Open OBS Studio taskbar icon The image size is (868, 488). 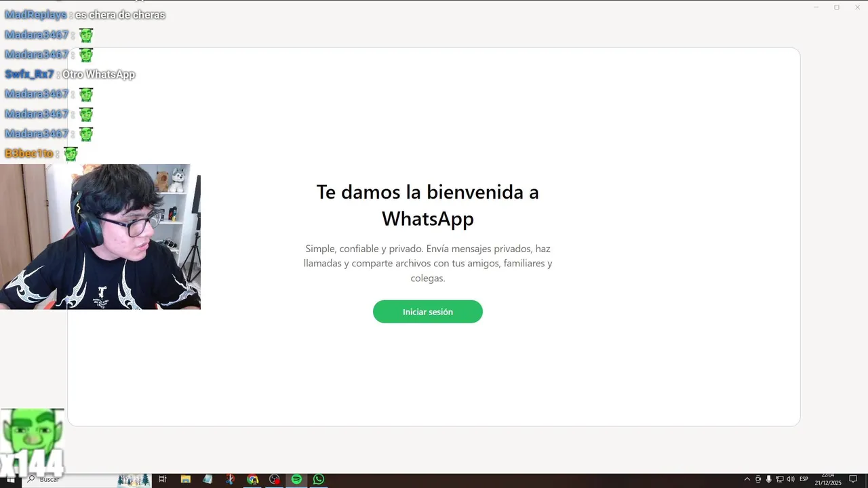(x=274, y=479)
